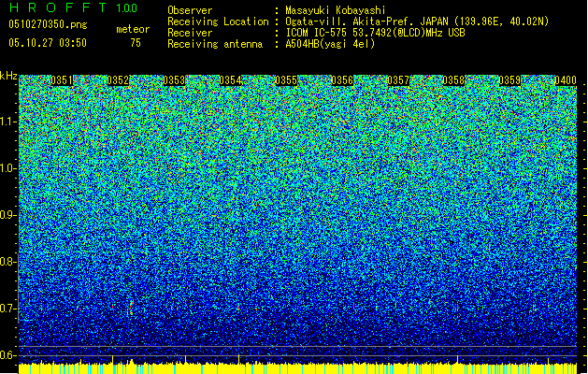Select the meteor count value 75
The width and height of the screenshot is (588, 374).
[x=136, y=43]
